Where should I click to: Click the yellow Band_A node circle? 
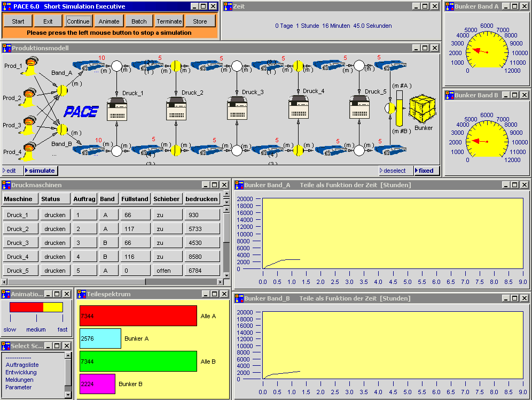62,91
